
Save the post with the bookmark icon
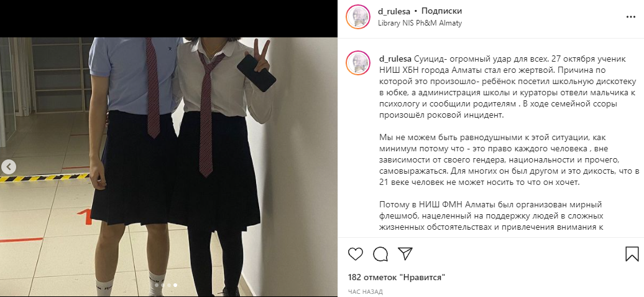(632, 254)
